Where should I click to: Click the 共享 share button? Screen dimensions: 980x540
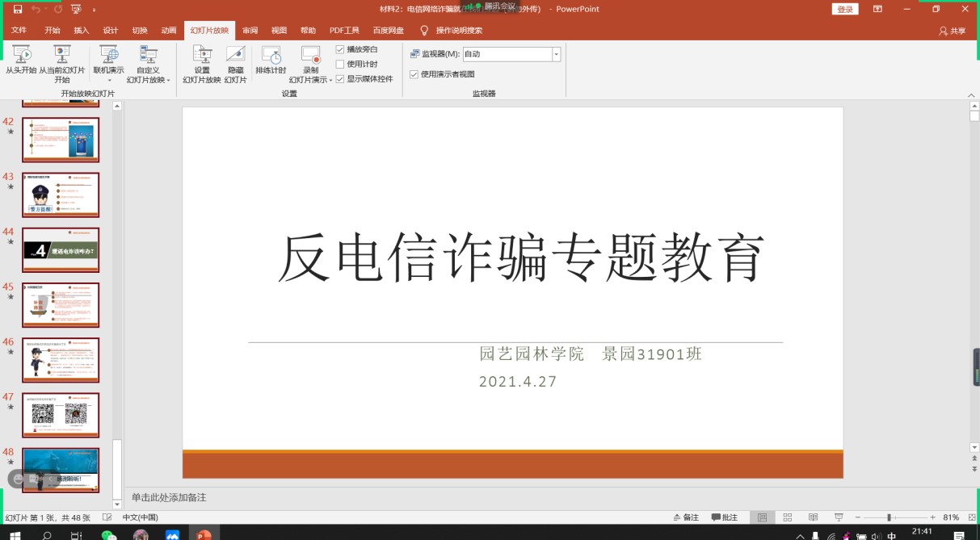pos(952,31)
